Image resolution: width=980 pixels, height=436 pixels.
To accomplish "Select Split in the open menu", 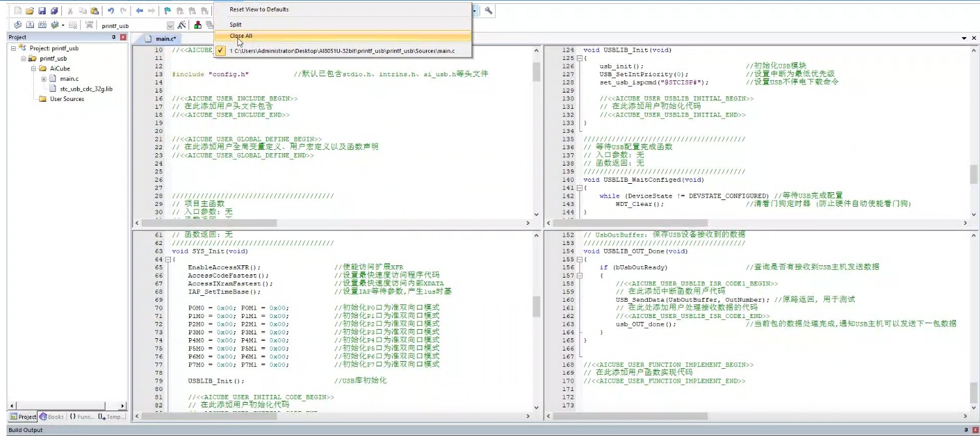I will pos(236,25).
